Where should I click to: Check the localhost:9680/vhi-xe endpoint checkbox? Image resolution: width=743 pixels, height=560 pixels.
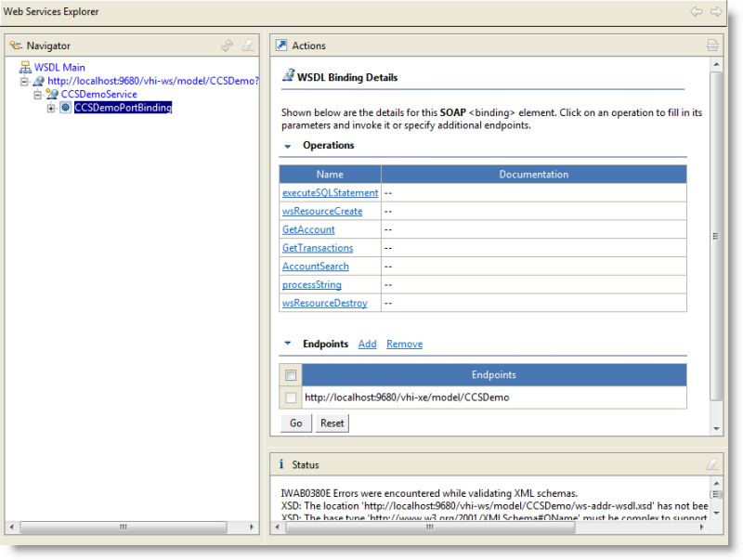coord(291,397)
